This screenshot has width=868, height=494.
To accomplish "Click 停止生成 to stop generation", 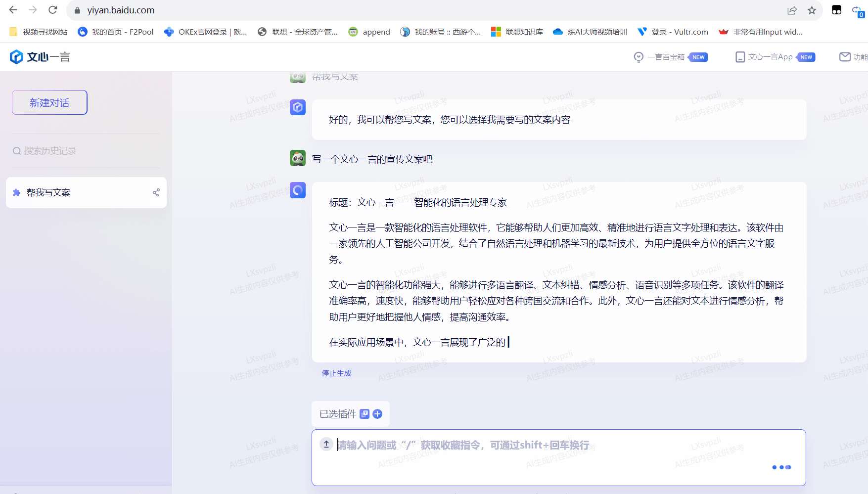I will [x=336, y=373].
